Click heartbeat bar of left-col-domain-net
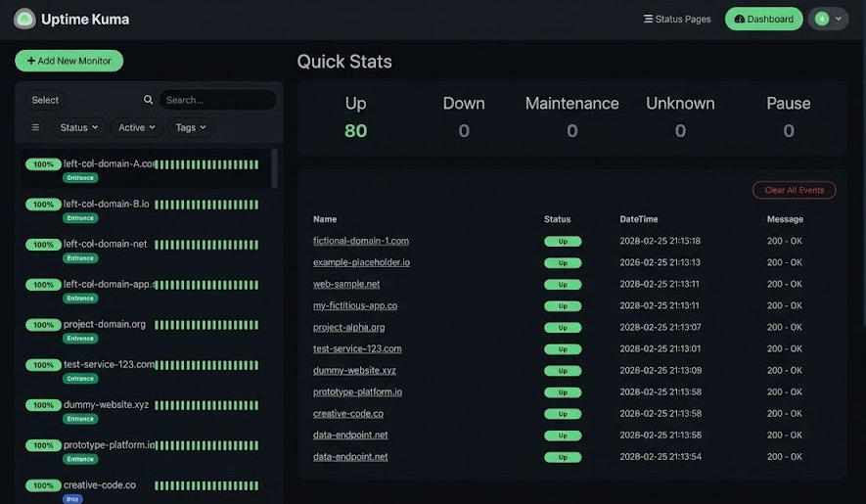 [206, 245]
